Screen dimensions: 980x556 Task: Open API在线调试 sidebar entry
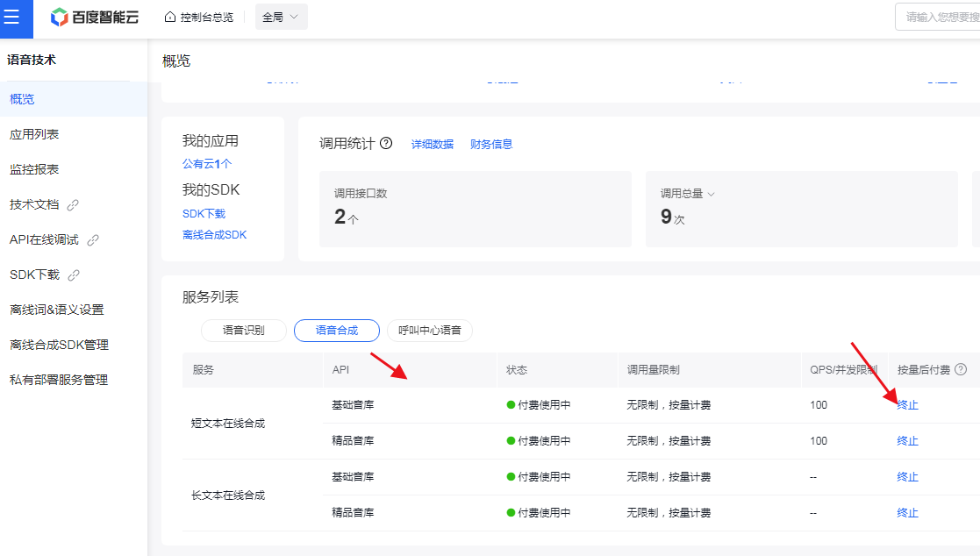pyautogui.click(x=44, y=240)
